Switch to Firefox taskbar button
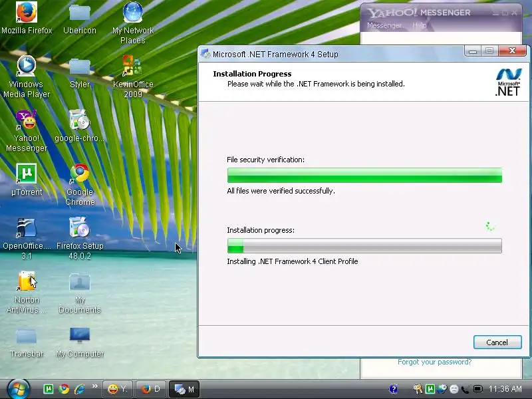This screenshot has height=399, width=532. [151, 389]
